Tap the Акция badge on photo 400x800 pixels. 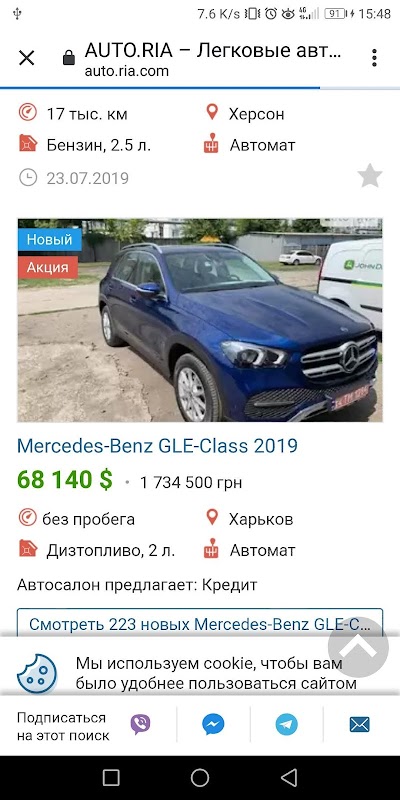click(x=47, y=267)
